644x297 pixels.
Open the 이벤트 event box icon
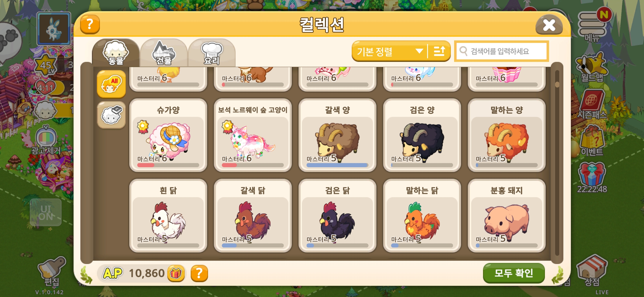(592, 140)
